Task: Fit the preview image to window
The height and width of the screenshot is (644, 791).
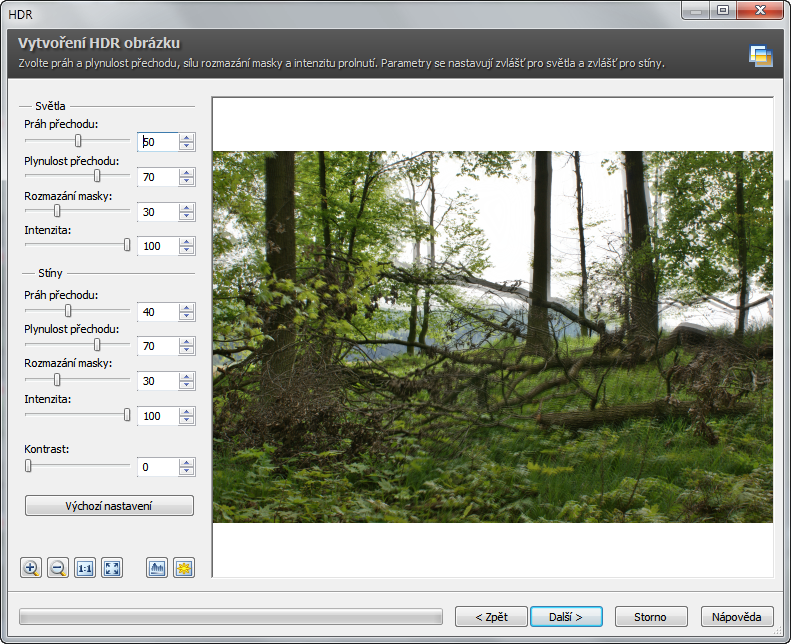Action: (x=112, y=568)
